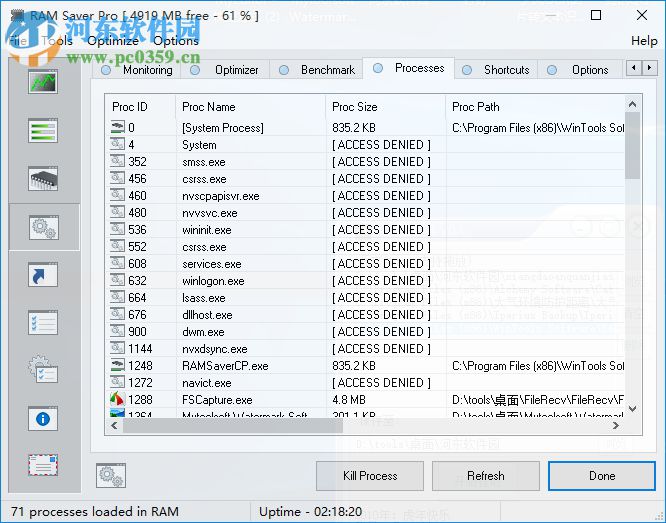666x523 pixels.
Task: Click the process list scroll up arrow
Action: (x=632, y=105)
